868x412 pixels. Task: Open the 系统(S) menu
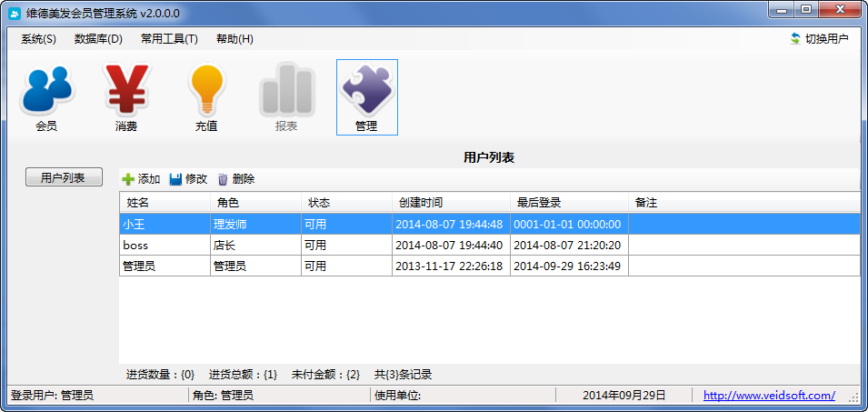coord(39,39)
